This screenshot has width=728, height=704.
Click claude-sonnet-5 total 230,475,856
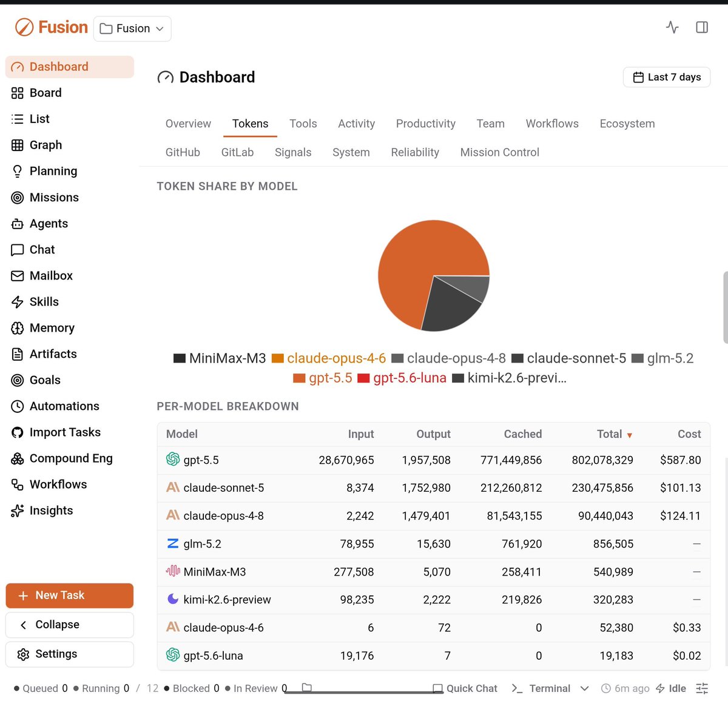602,488
